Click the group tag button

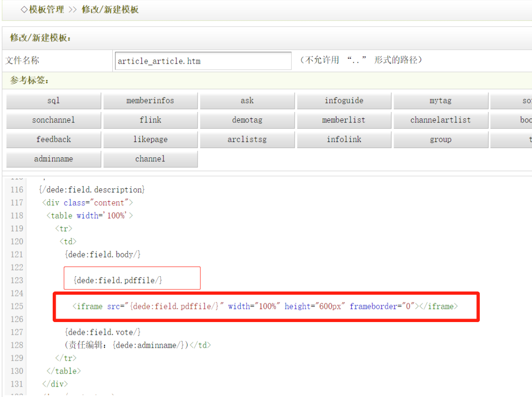[x=440, y=140]
